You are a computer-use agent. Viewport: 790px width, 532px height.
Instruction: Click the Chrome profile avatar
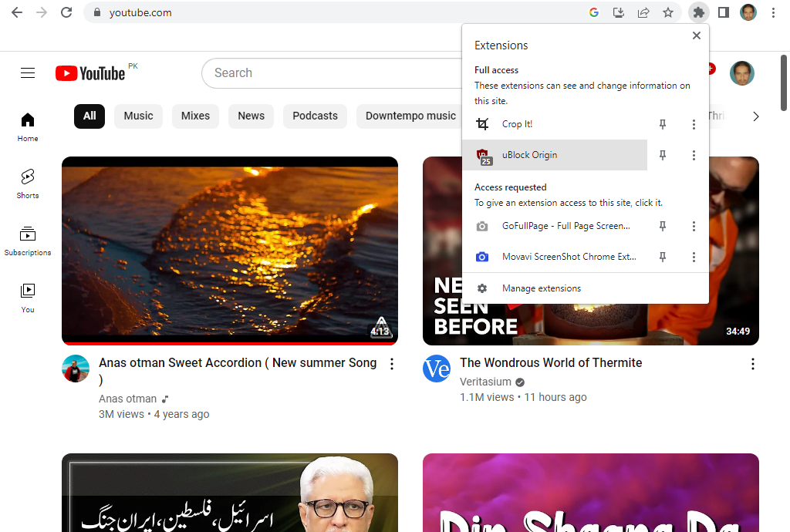(x=748, y=12)
